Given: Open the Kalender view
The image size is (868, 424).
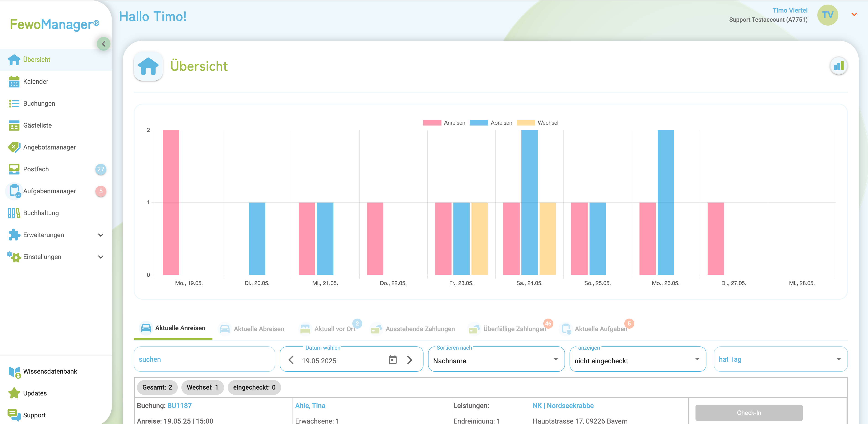Looking at the screenshot, I should (35, 81).
